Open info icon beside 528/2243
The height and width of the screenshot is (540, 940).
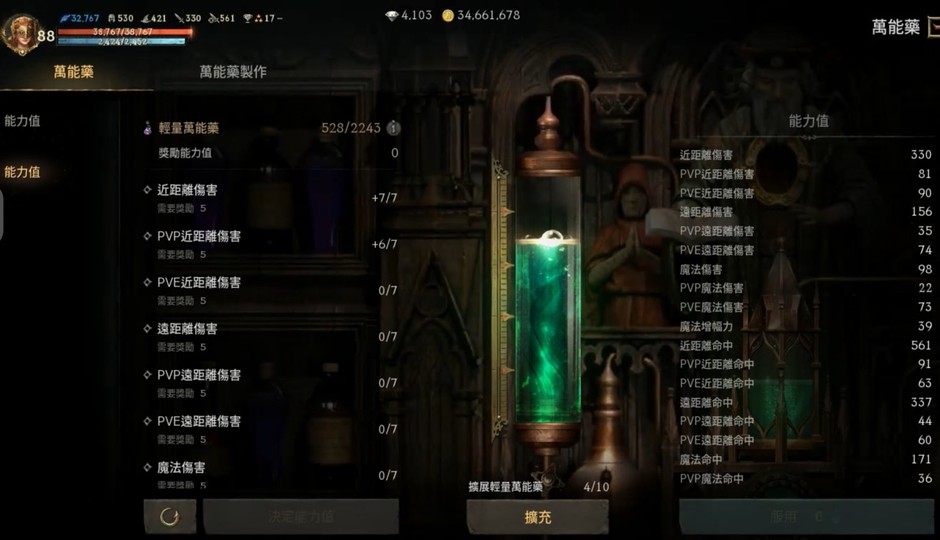click(x=393, y=128)
